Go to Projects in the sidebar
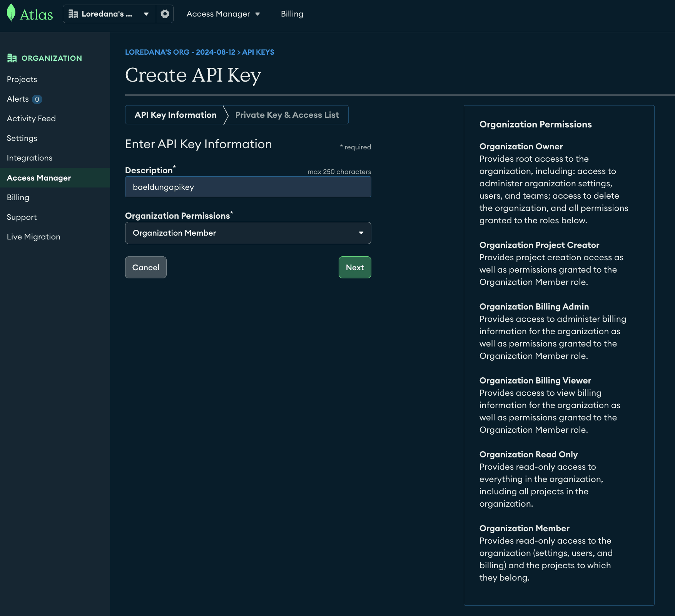The width and height of the screenshot is (675, 616). click(x=22, y=79)
